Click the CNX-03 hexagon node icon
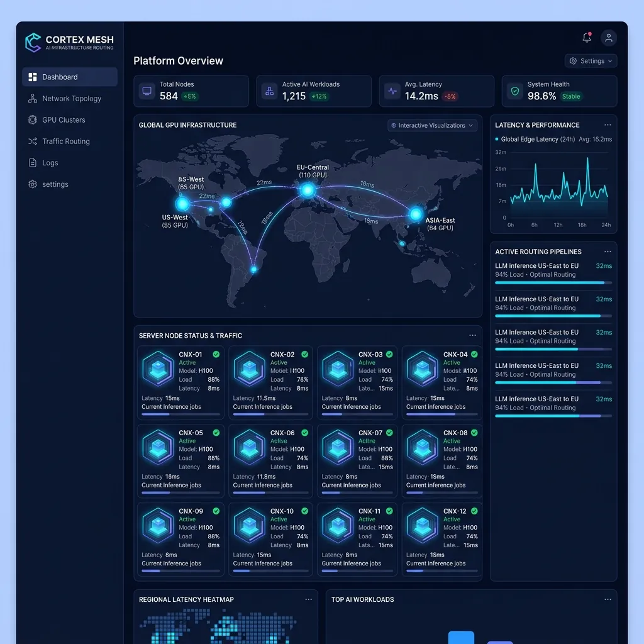This screenshot has height=644, width=644. [338, 369]
